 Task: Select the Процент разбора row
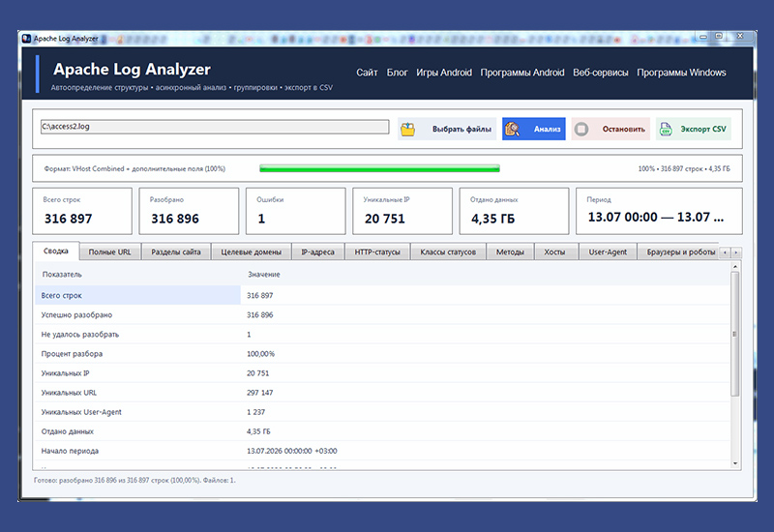coord(382,354)
